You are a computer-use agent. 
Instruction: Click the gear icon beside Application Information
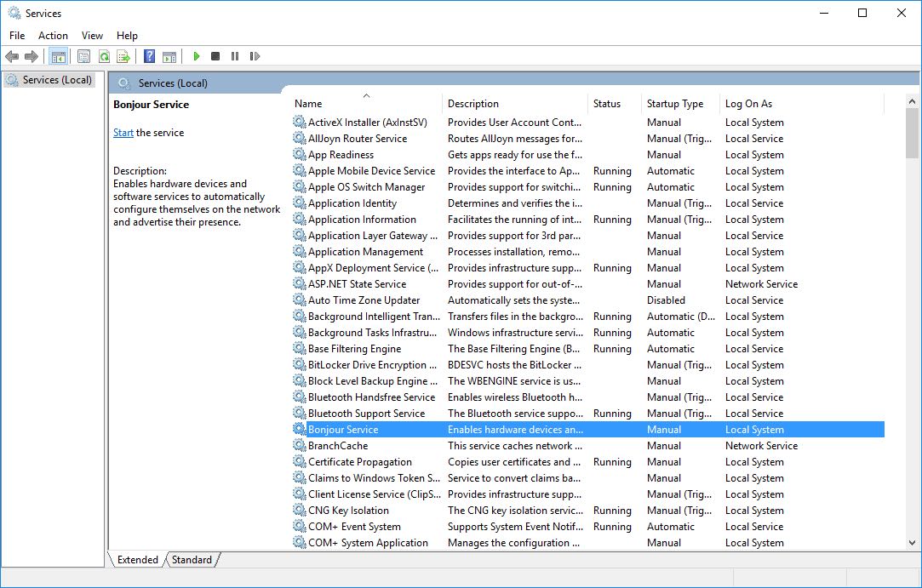pos(300,220)
